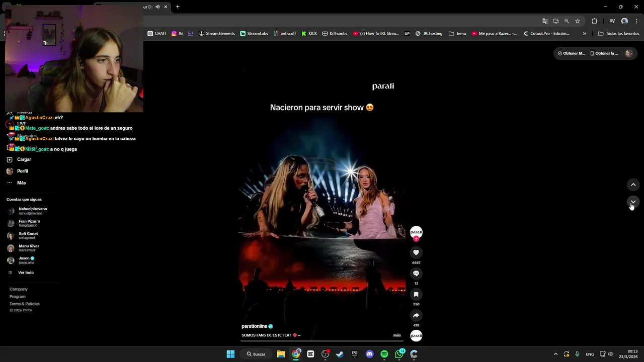Open the UP bookmark icon
This screenshot has height=362, width=644.
pyautogui.click(x=407, y=34)
